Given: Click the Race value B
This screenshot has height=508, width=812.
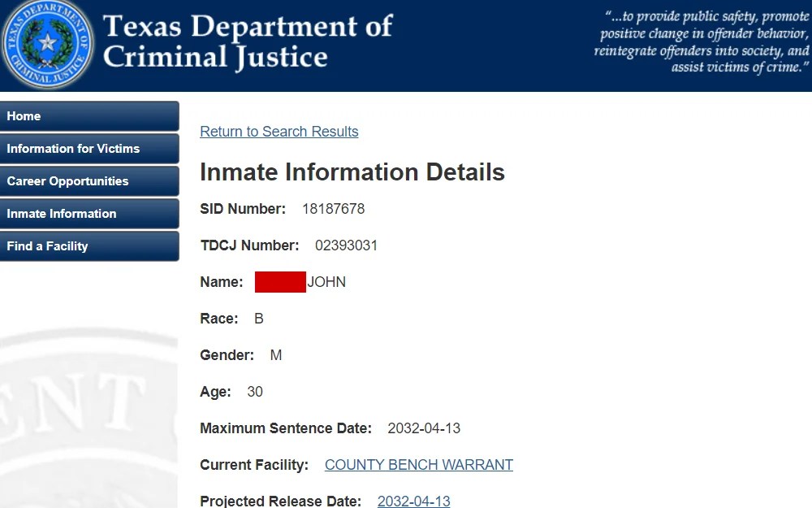Looking at the screenshot, I should pyautogui.click(x=259, y=319).
